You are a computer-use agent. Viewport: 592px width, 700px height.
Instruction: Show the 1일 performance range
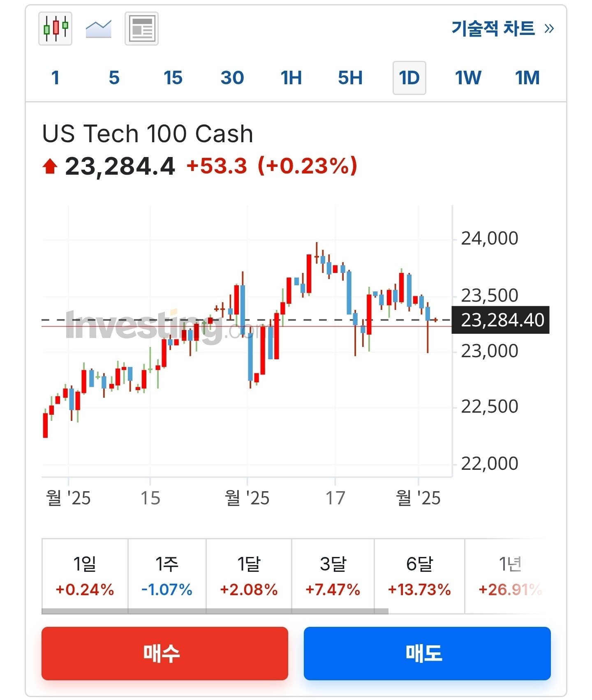[85, 575]
